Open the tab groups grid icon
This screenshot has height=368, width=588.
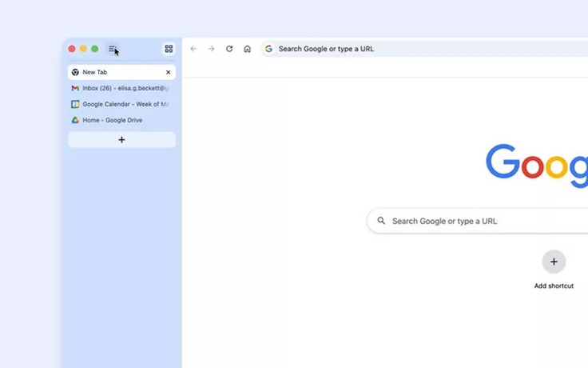point(169,49)
